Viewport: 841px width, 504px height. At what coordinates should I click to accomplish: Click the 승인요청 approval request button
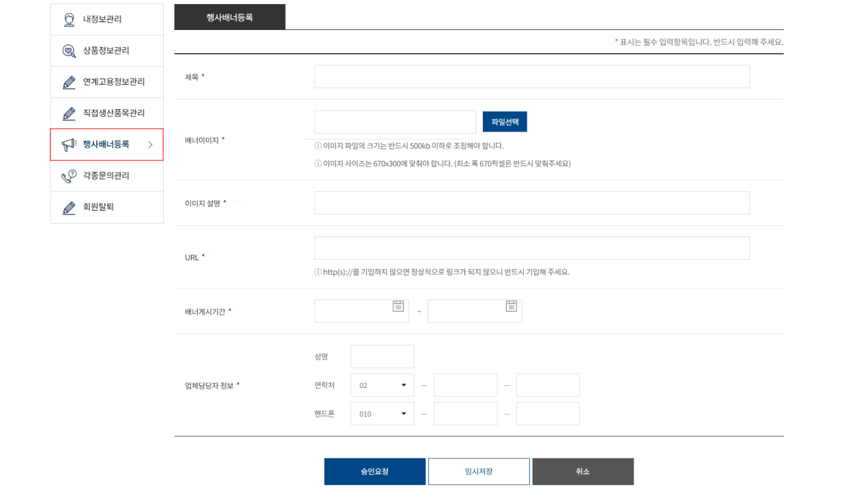point(374,471)
